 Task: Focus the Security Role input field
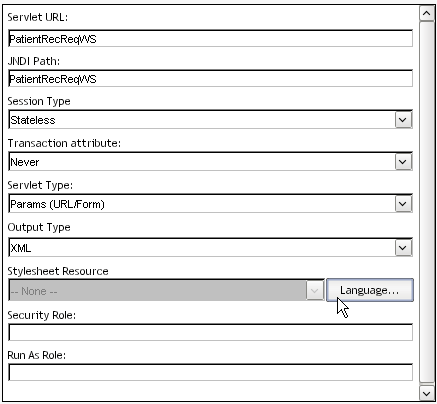point(210,332)
